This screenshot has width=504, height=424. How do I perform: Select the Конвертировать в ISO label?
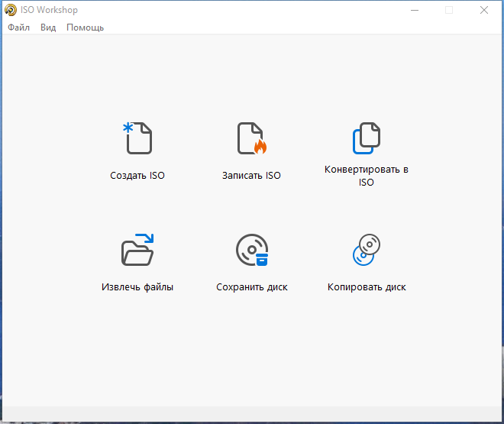pyautogui.click(x=367, y=176)
